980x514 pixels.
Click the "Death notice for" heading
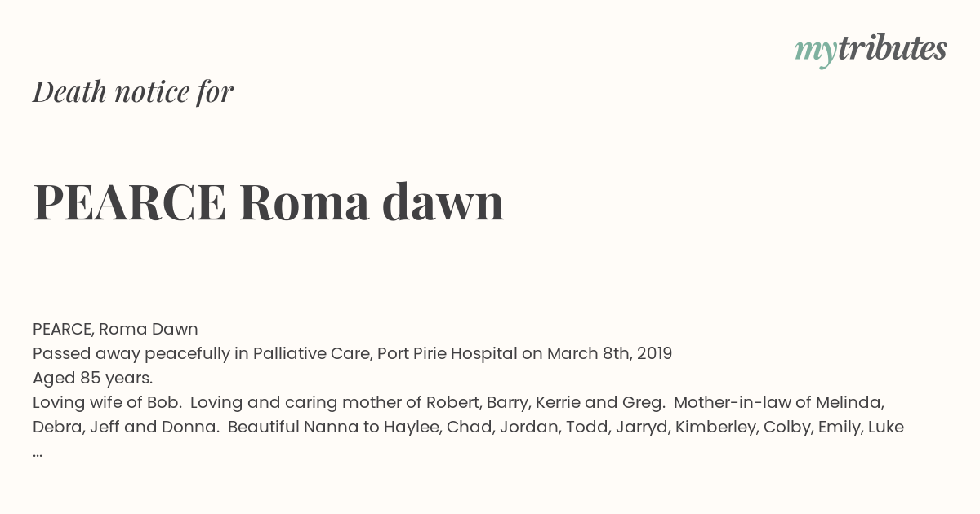pyautogui.click(x=133, y=92)
